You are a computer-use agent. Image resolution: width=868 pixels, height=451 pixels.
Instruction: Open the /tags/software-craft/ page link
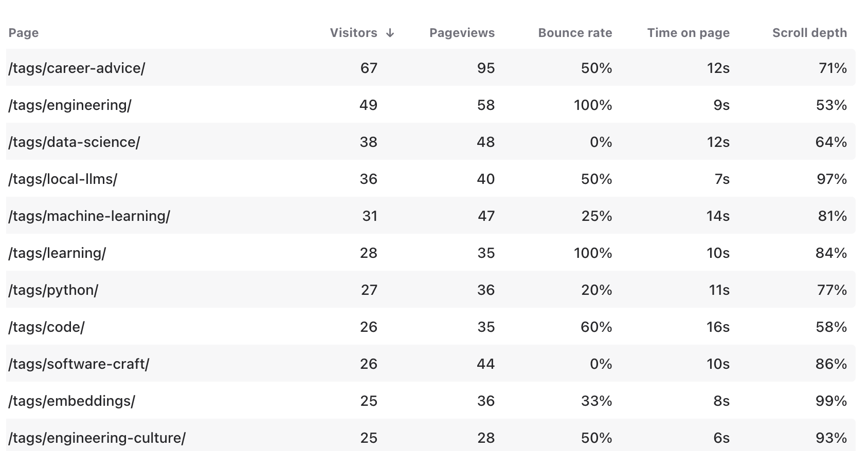tap(79, 364)
